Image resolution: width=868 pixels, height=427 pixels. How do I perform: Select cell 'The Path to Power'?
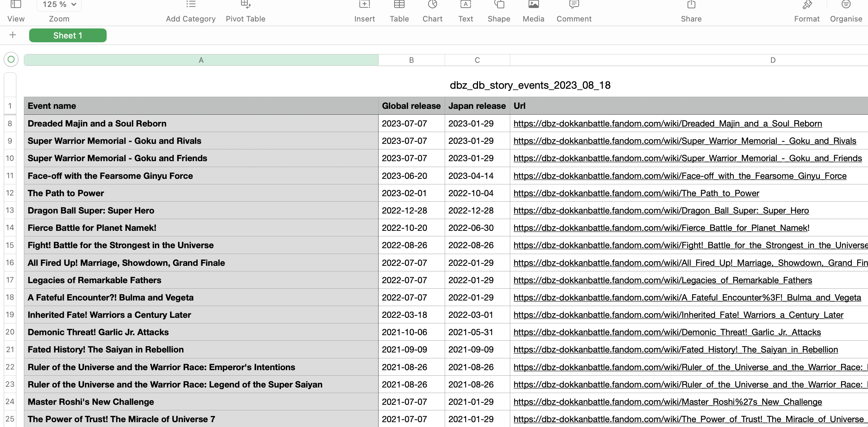(x=201, y=193)
